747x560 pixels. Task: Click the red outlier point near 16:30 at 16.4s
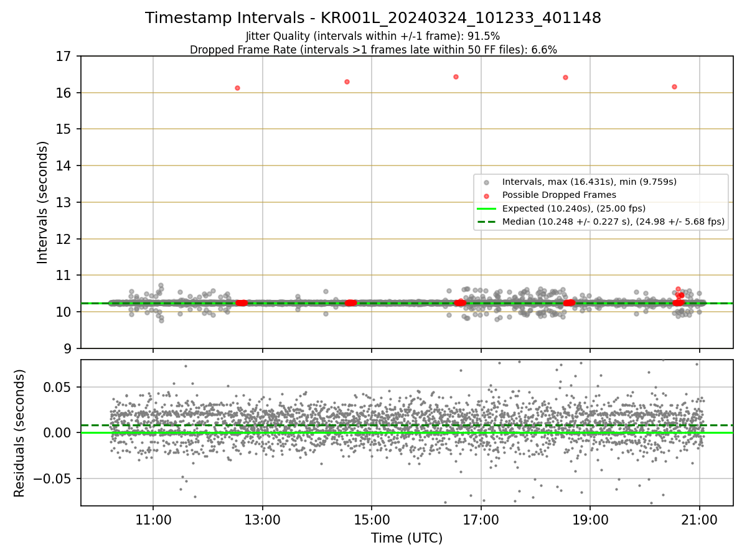pos(456,77)
